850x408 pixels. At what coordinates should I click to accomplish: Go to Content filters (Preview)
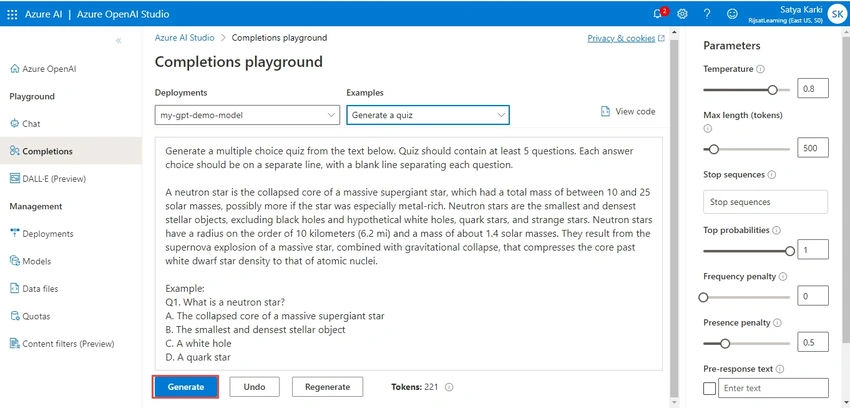[x=62, y=344]
